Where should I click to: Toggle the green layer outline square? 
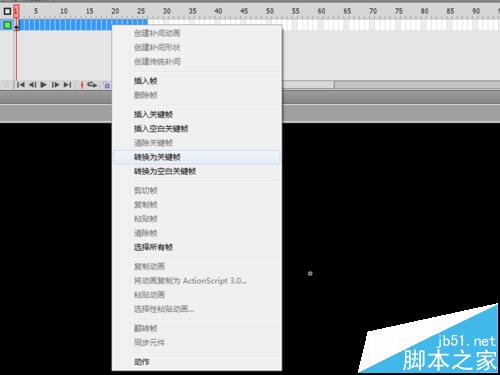7,25
